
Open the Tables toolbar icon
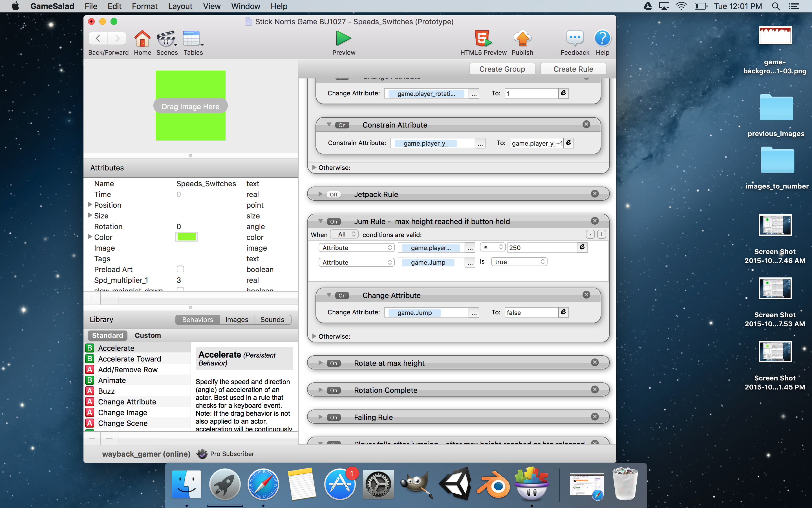[x=192, y=39]
